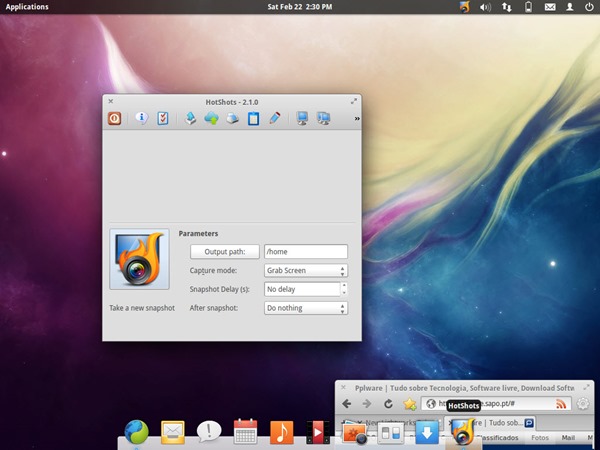Image resolution: width=600 pixels, height=450 pixels.
Task: Open the Preferences checklist icon
Action: tap(163, 118)
